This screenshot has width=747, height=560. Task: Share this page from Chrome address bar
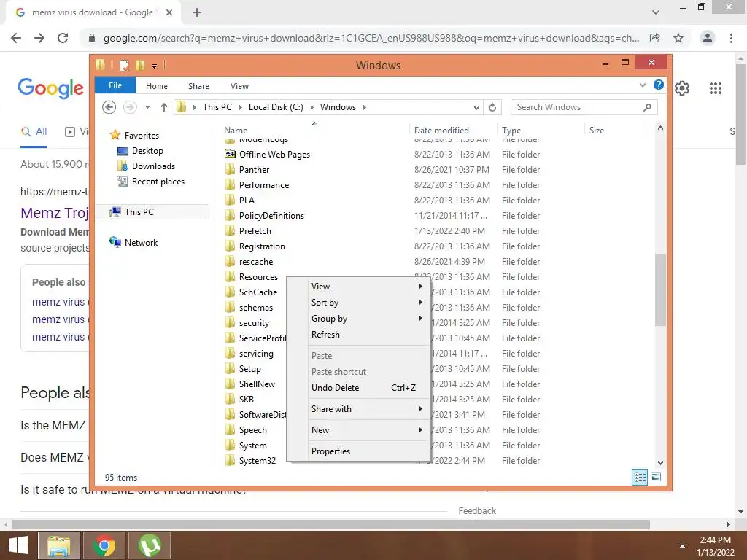(x=655, y=38)
